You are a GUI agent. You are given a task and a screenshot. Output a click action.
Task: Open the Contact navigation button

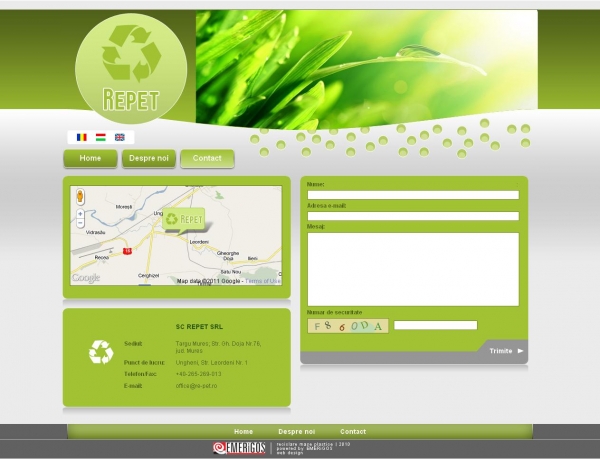point(207,158)
